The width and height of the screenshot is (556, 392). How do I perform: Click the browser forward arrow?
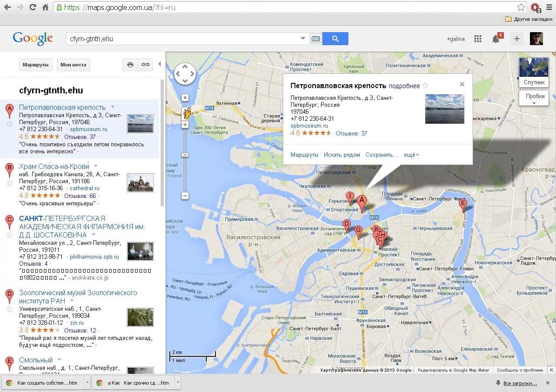[20, 7]
